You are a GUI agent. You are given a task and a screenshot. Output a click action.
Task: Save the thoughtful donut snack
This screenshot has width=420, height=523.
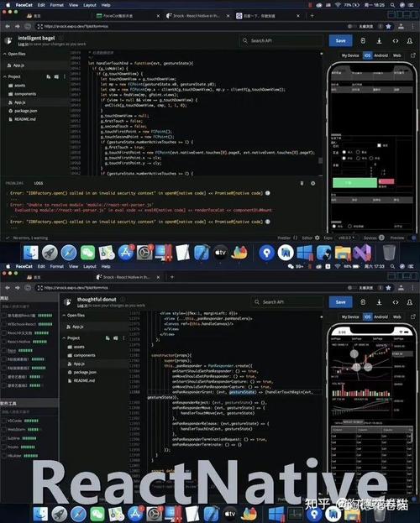point(340,302)
